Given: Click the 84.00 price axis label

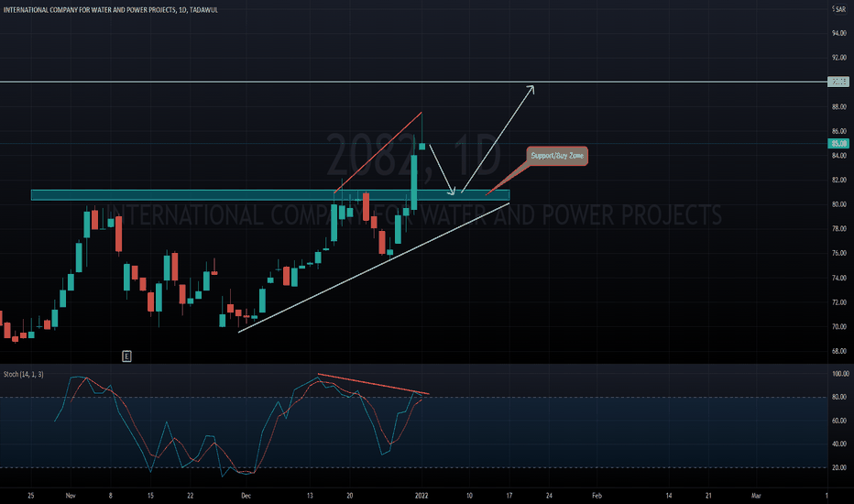Looking at the screenshot, I should [839, 156].
